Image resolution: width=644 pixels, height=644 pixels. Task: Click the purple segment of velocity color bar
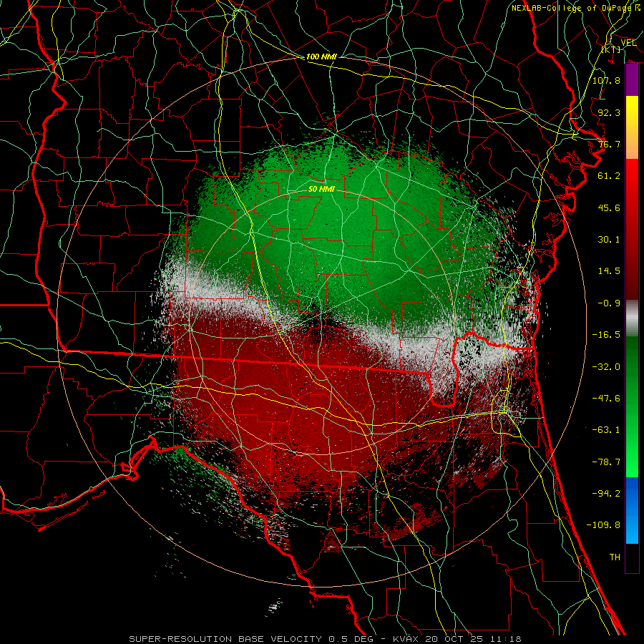point(632,80)
